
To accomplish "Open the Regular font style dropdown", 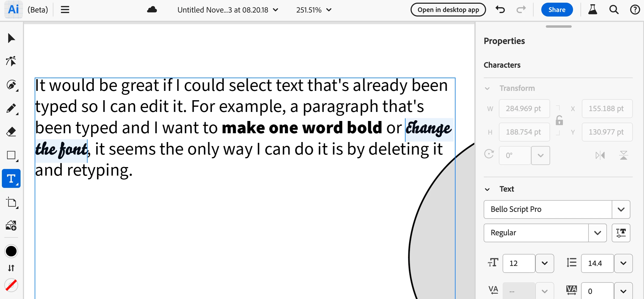I will (x=597, y=233).
